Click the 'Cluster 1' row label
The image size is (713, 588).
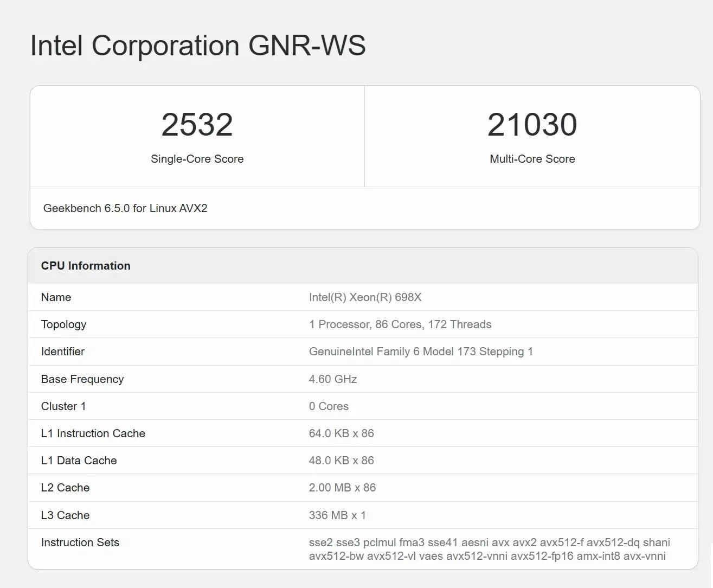tap(63, 406)
